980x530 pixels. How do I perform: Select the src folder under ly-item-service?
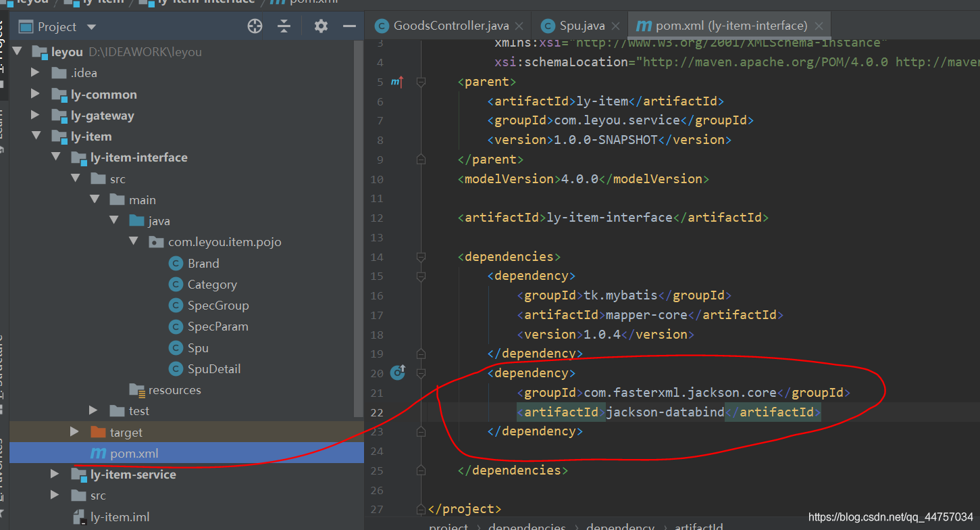click(98, 496)
